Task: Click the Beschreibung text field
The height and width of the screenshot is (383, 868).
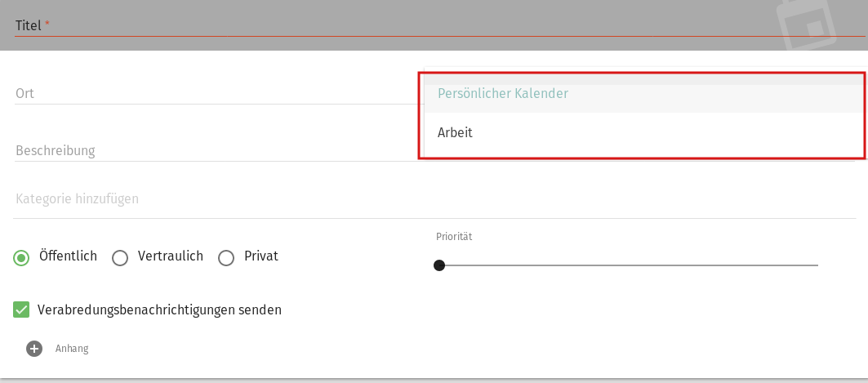Action: point(212,150)
